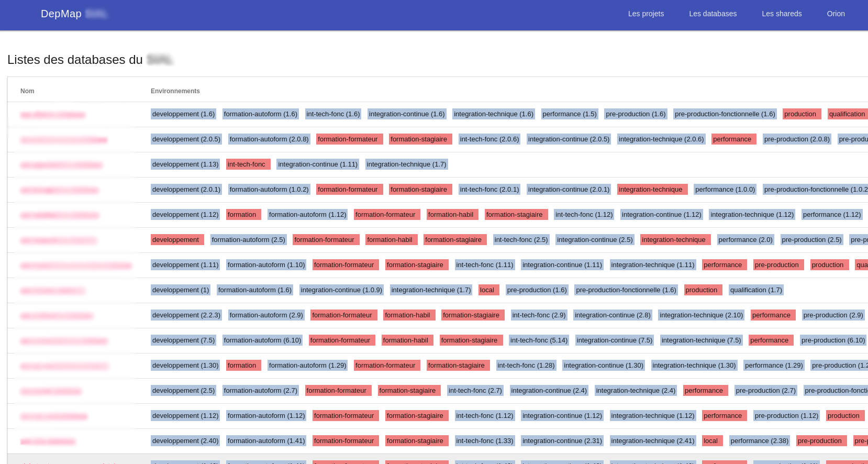Viewport: 868px width, 464px height.
Task: Select Orion in the navigation bar
Action: click(x=836, y=14)
